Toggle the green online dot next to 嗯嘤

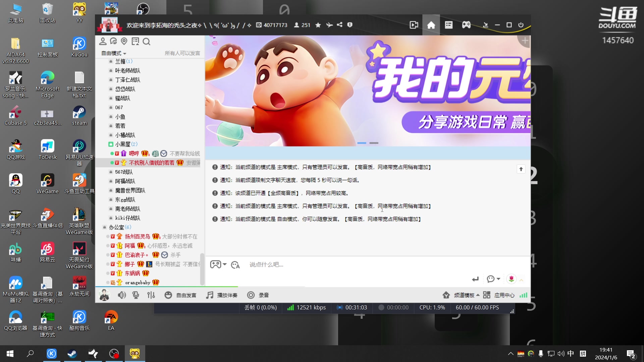[x=112, y=153]
